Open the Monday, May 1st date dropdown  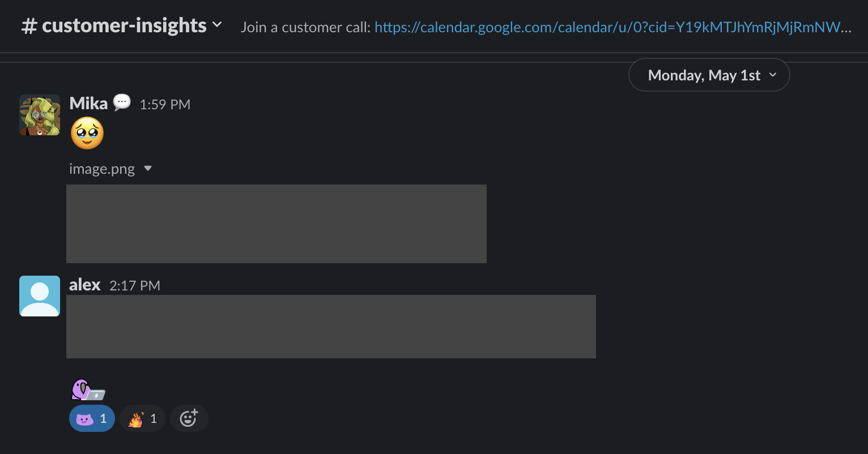pos(709,75)
